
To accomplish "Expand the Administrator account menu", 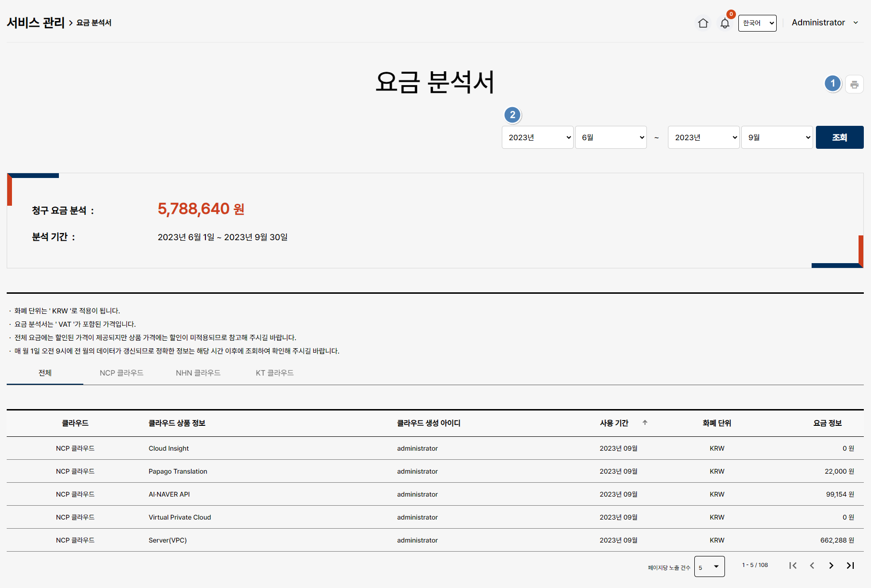I will [825, 22].
